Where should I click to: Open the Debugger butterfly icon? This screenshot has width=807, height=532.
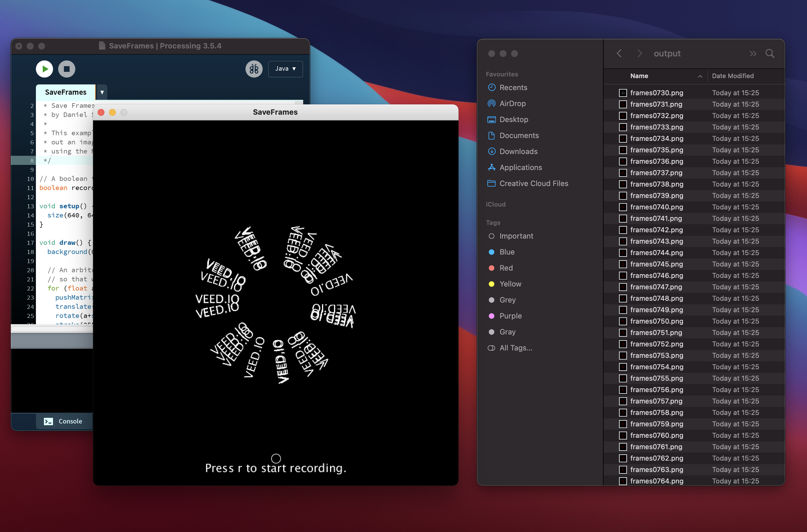click(254, 69)
